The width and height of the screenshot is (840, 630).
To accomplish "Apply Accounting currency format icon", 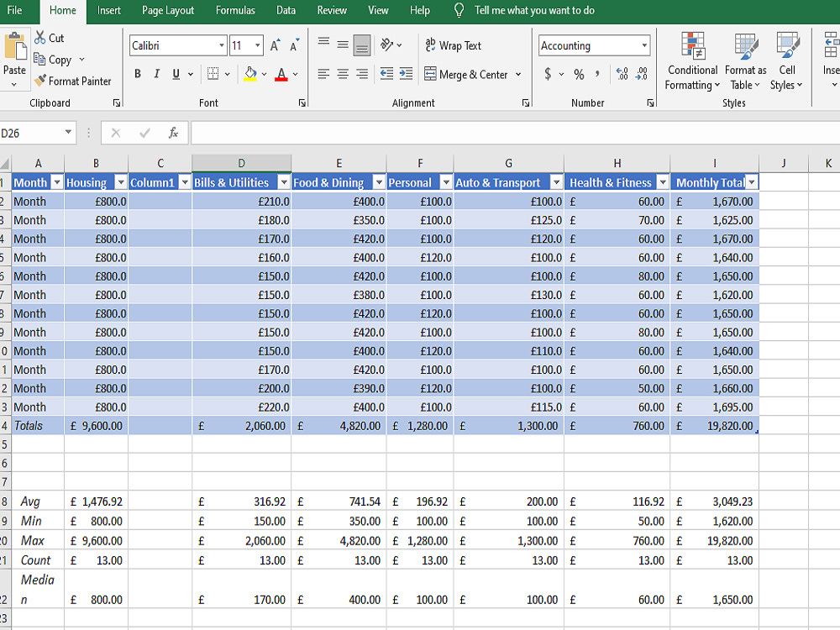I will click(548, 74).
